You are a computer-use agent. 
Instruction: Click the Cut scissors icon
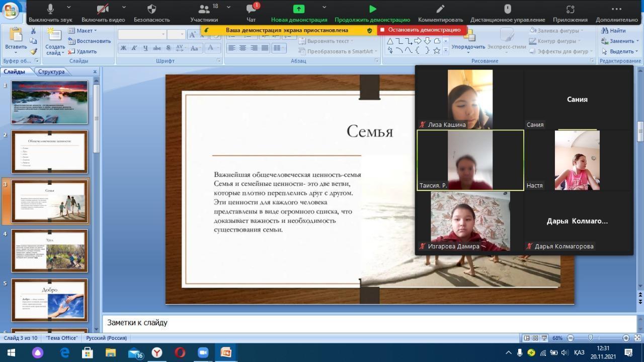click(x=34, y=31)
